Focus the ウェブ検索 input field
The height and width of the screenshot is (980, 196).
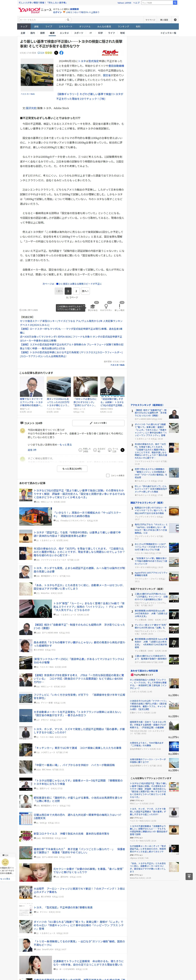157,3
